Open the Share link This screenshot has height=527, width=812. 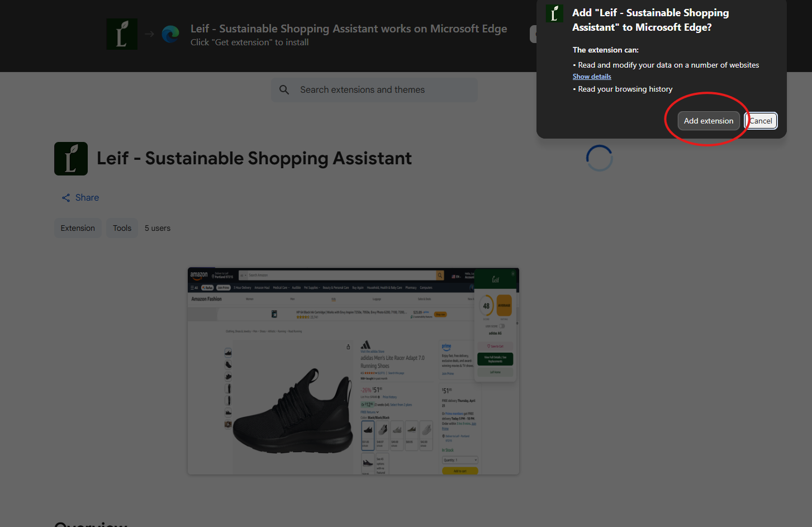[80, 198]
